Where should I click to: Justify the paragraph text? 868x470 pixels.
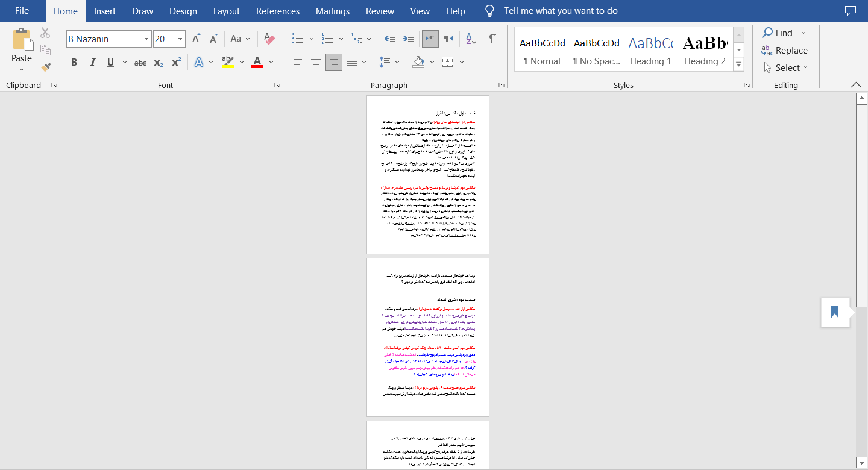(352, 62)
